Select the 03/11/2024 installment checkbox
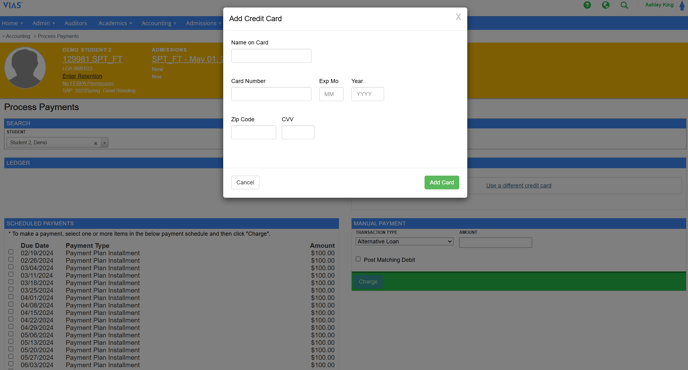Image resolution: width=688 pixels, height=370 pixels. coord(11,274)
